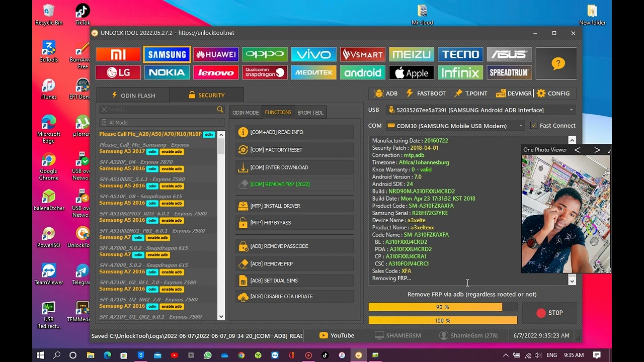The height and width of the screenshot is (362, 644).
Task: Open the Tecno brand tile
Action: click(460, 54)
